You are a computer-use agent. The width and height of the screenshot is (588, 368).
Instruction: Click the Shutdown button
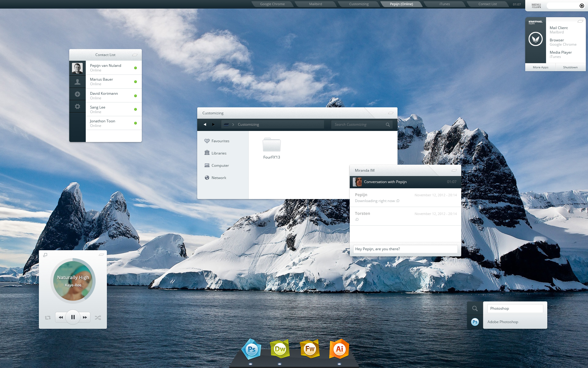pos(570,67)
